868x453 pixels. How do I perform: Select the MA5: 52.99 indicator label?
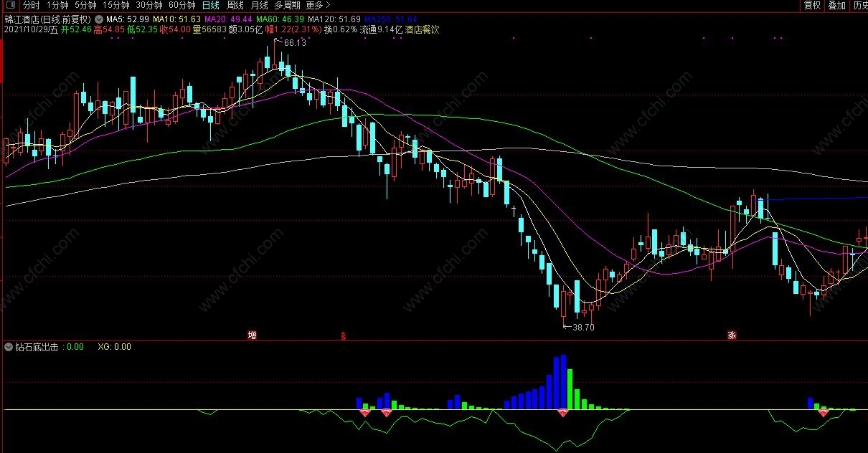(x=128, y=19)
